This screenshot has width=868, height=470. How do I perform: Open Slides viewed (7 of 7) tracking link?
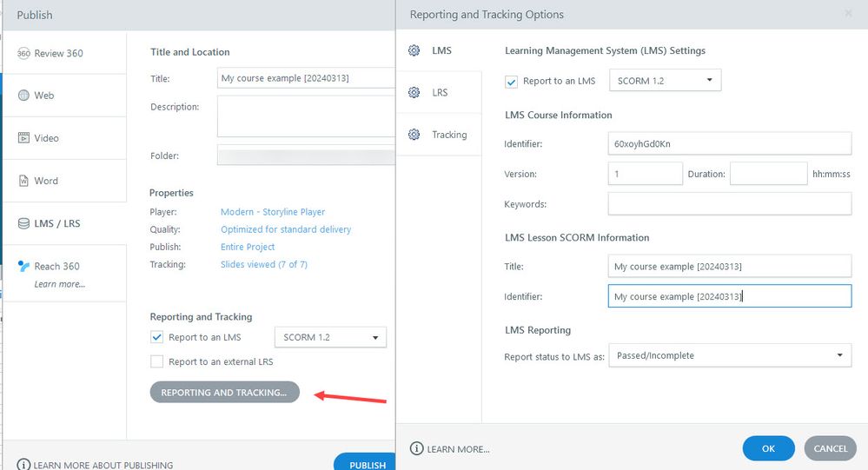pos(264,265)
